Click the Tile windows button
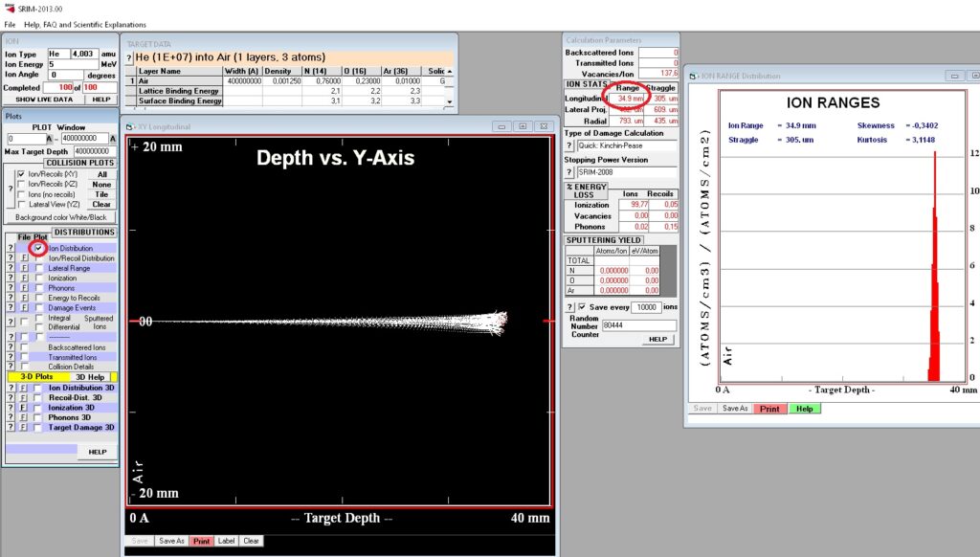 click(x=101, y=194)
